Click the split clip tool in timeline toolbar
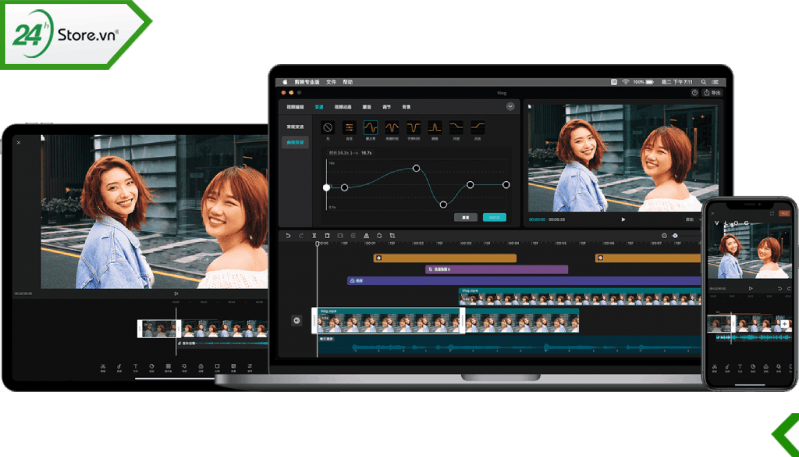Viewport: 799px width, 457px height. (314, 235)
